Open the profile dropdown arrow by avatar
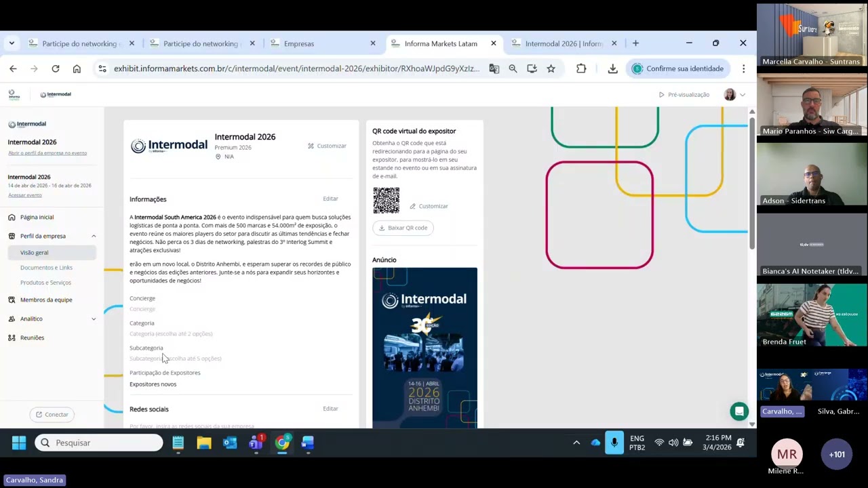Viewport: 868px width, 488px height. click(x=743, y=95)
